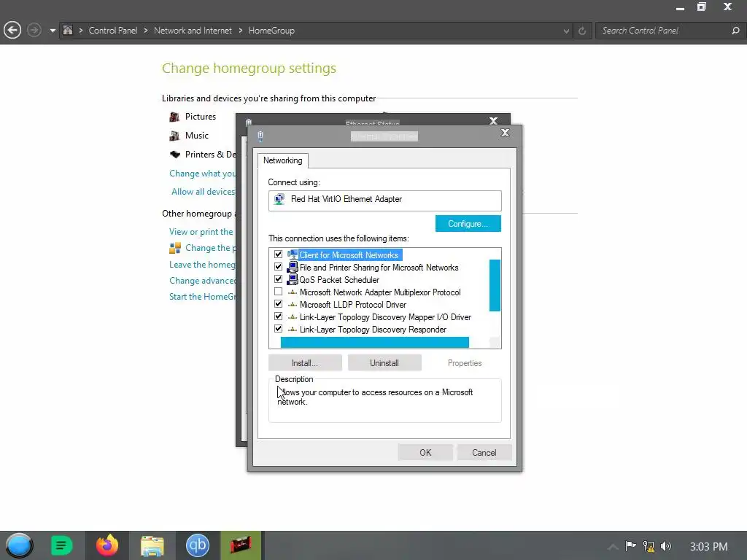Click the Uninstall button

point(384,363)
